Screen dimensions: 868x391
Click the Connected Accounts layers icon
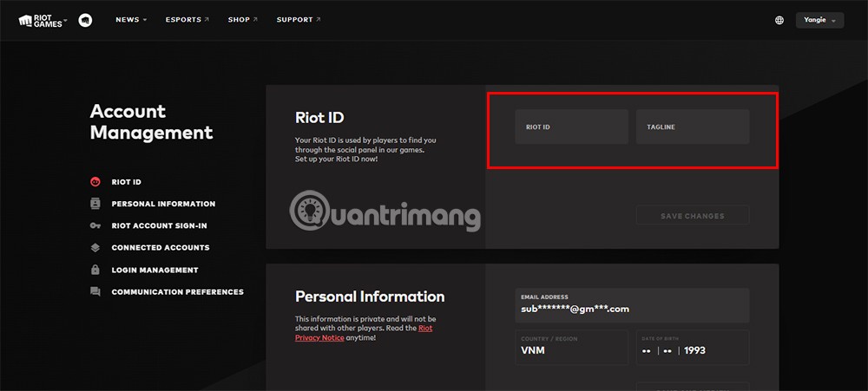click(95, 248)
